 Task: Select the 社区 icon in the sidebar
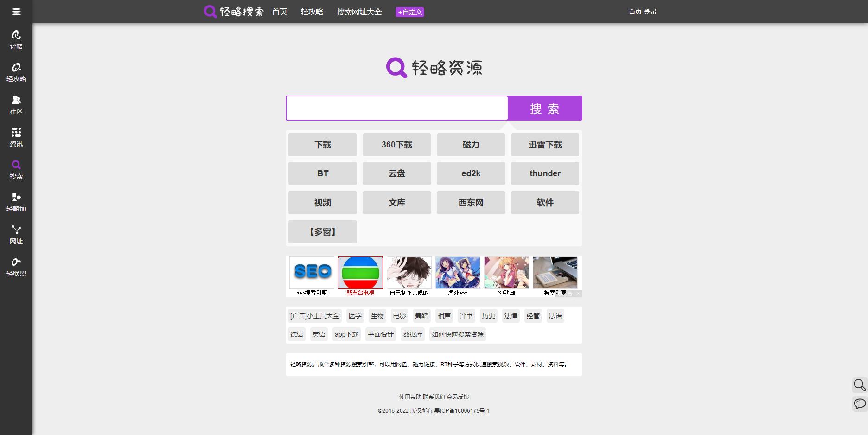[x=16, y=104]
